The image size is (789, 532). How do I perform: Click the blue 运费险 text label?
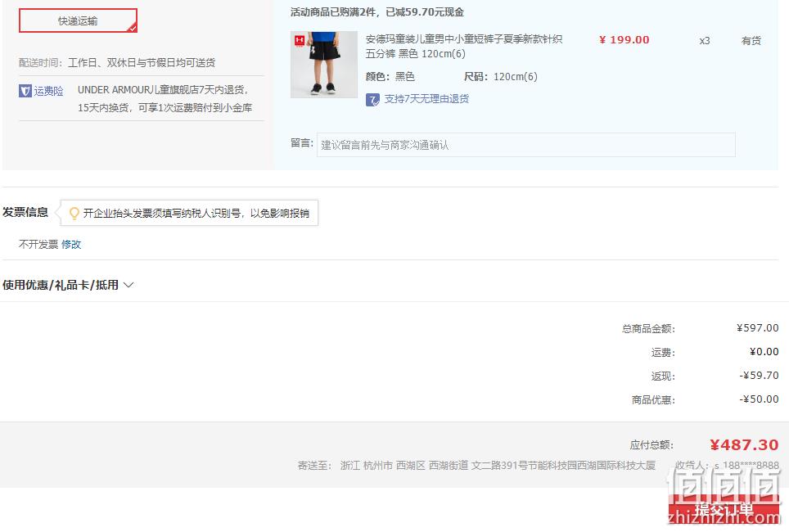pyautogui.click(x=49, y=91)
